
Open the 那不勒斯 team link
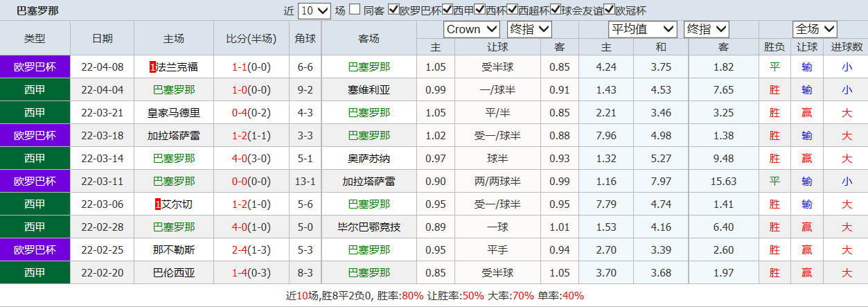point(174,249)
